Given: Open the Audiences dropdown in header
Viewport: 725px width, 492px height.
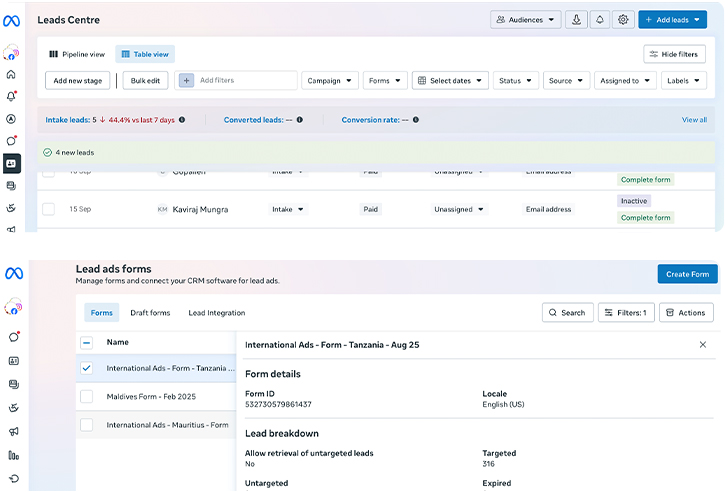Looking at the screenshot, I should point(525,20).
